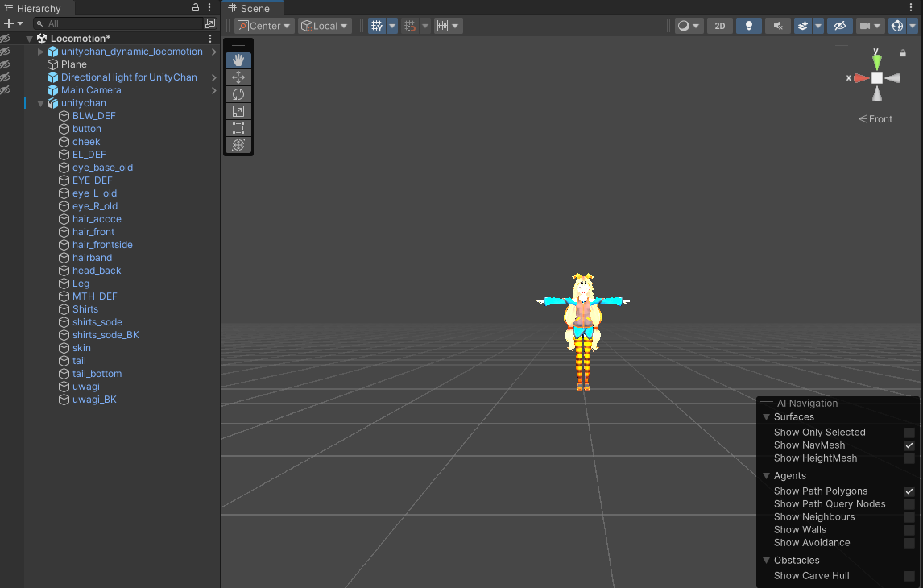The height and width of the screenshot is (588, 923).
Task: Enable Show Walls checkbox
Action: tap(909, 530)
